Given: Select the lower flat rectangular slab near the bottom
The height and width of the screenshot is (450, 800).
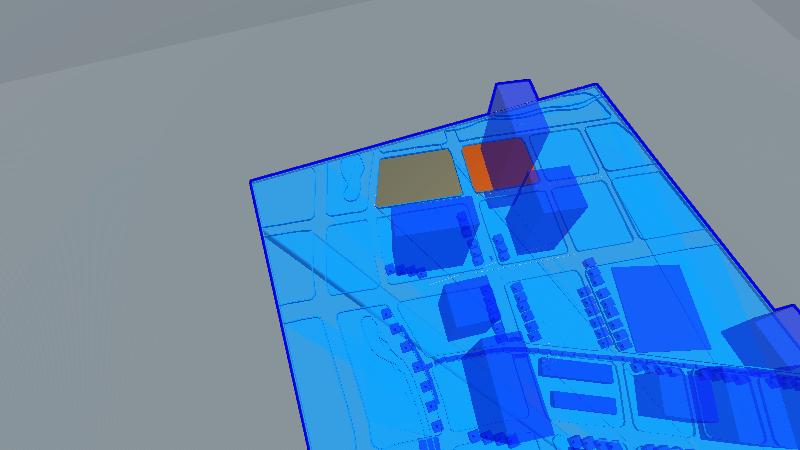Looking at the screenshot, I should point(582,402).
